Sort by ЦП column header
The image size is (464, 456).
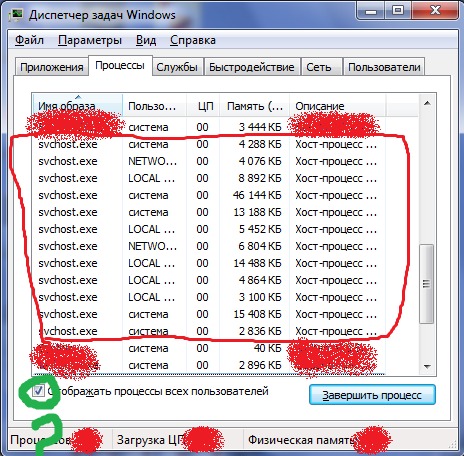tap(203, 106)
